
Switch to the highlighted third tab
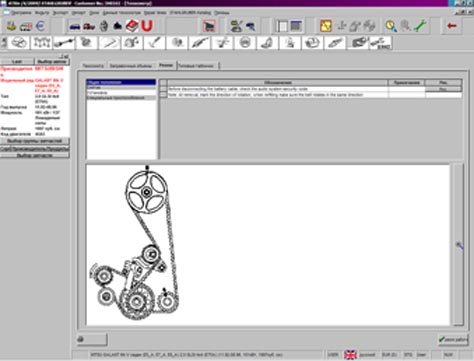pyautogui.click(x=166, y=65)
